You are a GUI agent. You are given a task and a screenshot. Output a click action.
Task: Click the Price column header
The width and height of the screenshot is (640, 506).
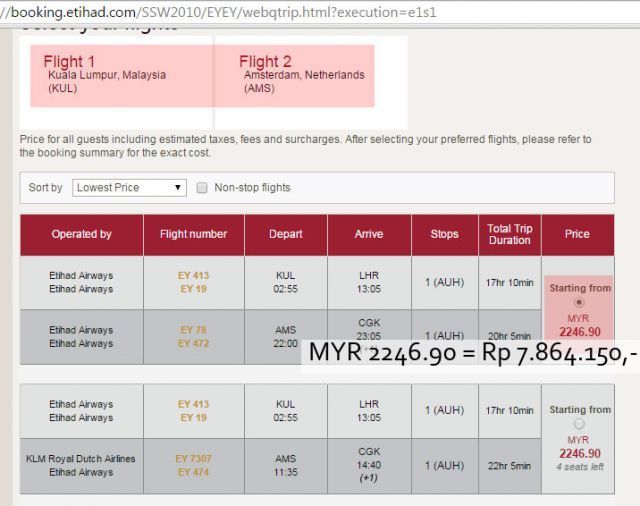click(x=577, y=234)
